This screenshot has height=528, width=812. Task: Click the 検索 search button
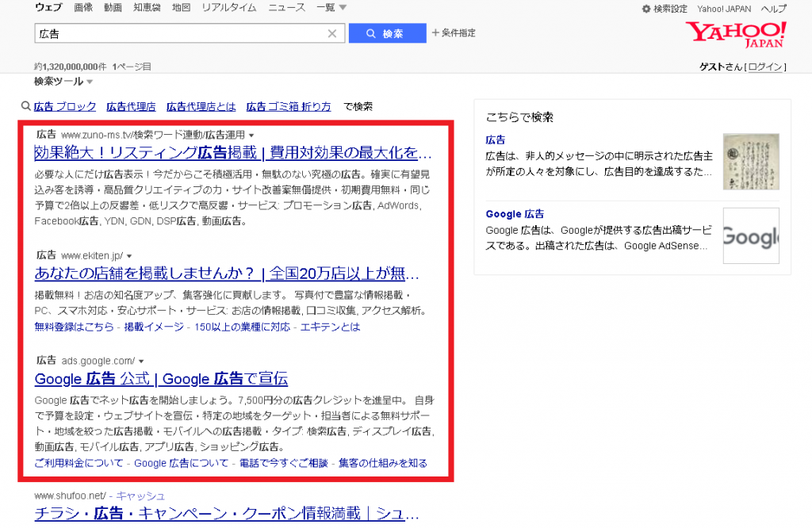pos(387,33)
